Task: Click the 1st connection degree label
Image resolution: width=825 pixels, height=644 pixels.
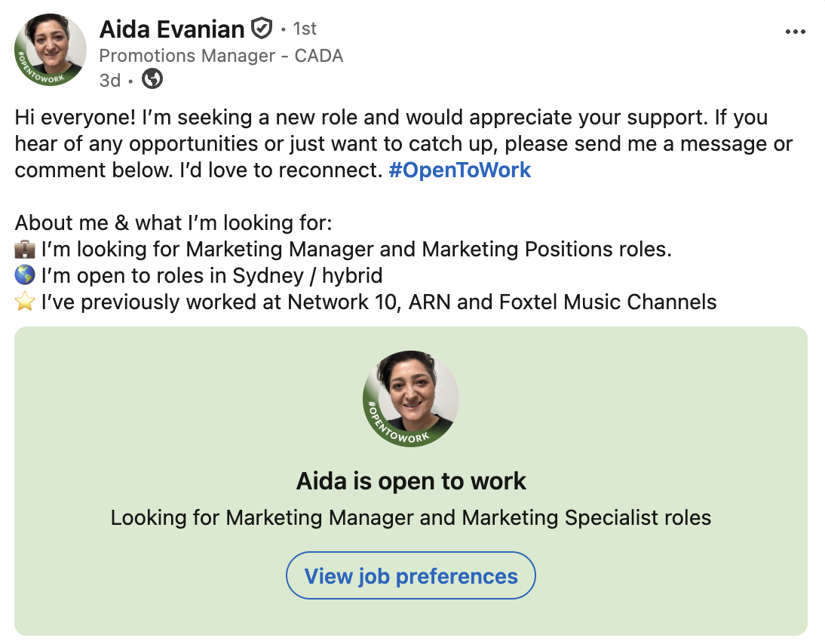Action: pyautogui.click(x=305, y=29)
